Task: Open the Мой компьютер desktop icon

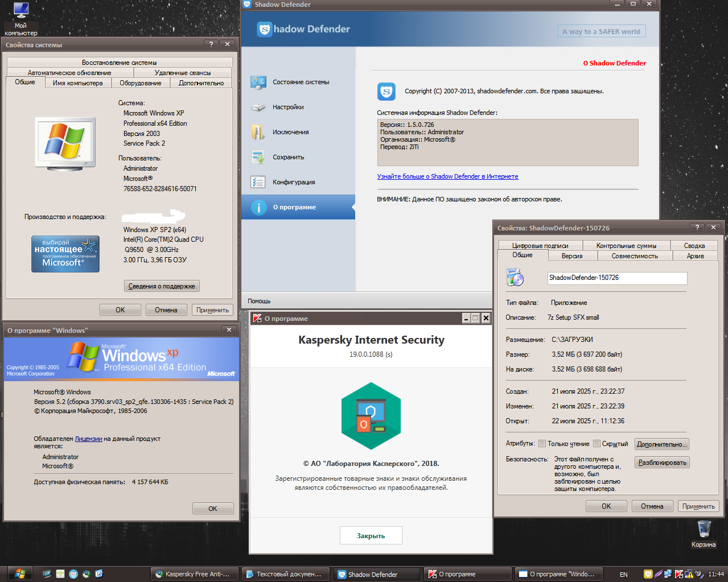Action: click(21, 18)
